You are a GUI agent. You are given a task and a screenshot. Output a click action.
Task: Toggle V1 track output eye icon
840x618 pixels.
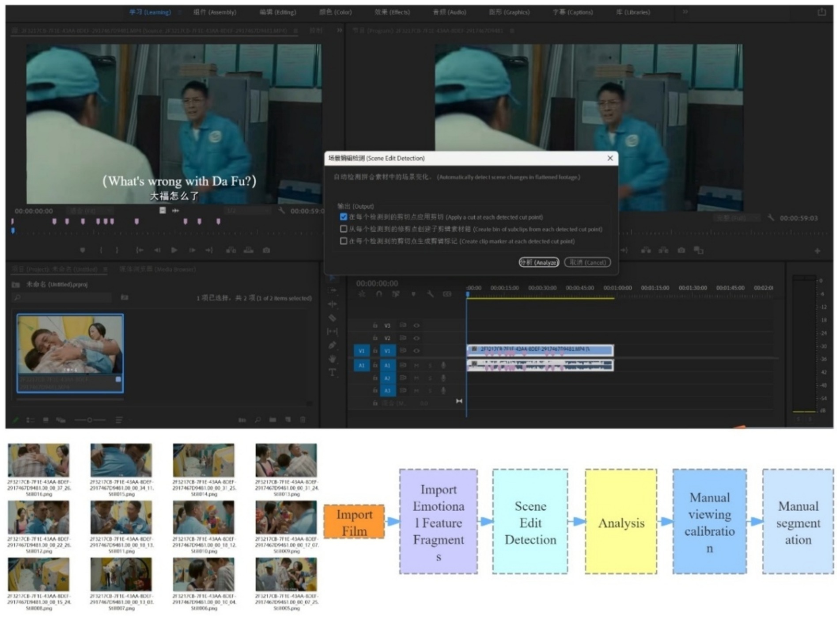pyautogui.click(x=416, y=351)
